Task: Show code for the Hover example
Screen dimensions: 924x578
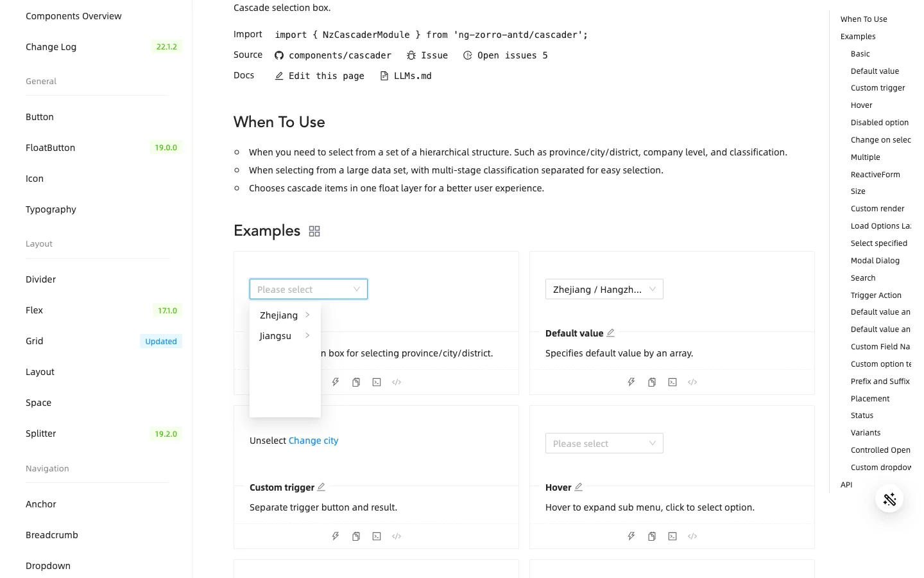Action: [x=692, y=536]
